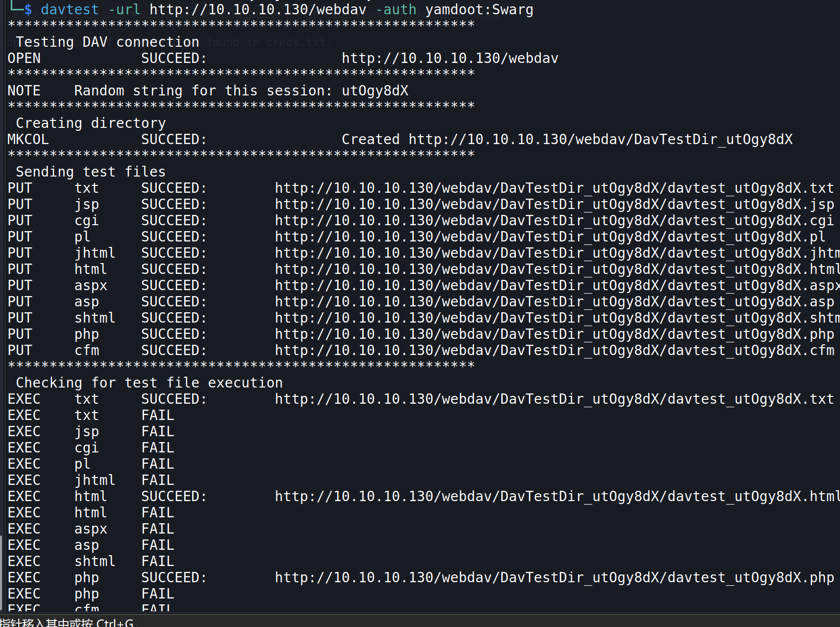
Task: Open the PUT davtest .jsp file URL
Action: click(x=554, y=204)
